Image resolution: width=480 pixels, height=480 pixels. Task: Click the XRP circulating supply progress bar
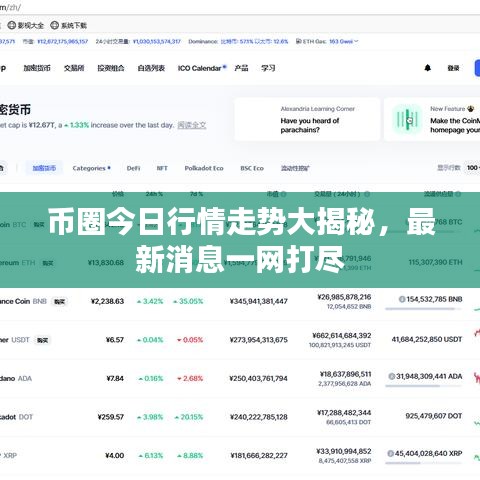[424, 463]
